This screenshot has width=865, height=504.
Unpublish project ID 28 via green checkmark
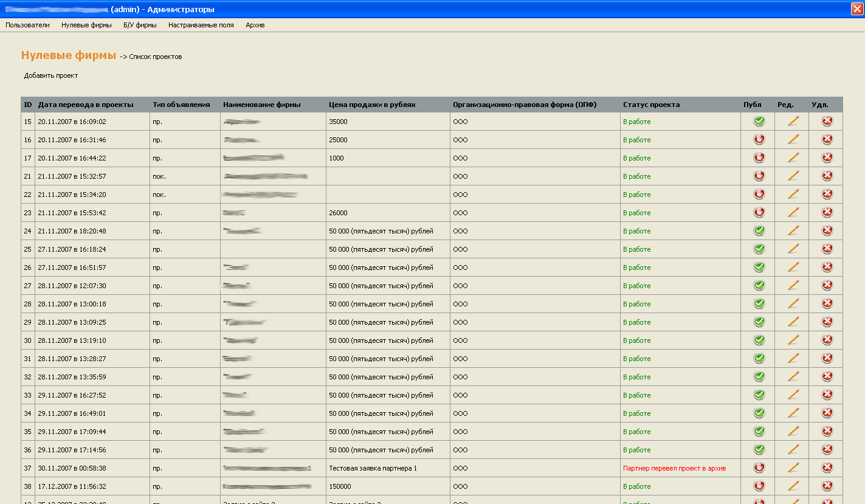click(759, 303)
